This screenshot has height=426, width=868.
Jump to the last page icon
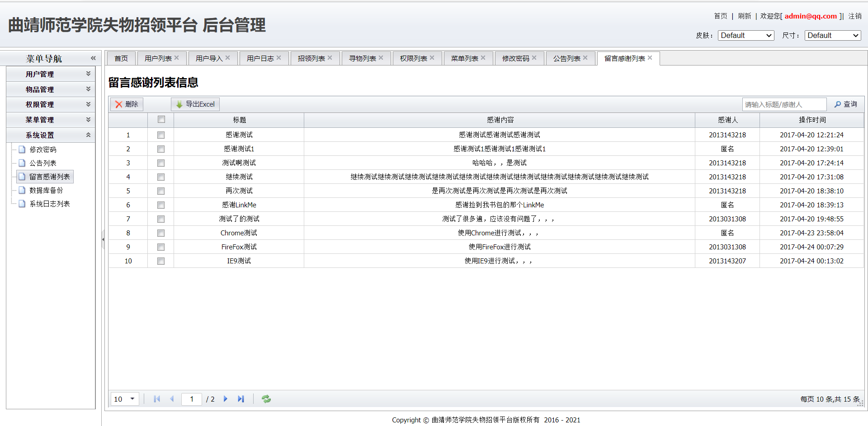[241, 399]
